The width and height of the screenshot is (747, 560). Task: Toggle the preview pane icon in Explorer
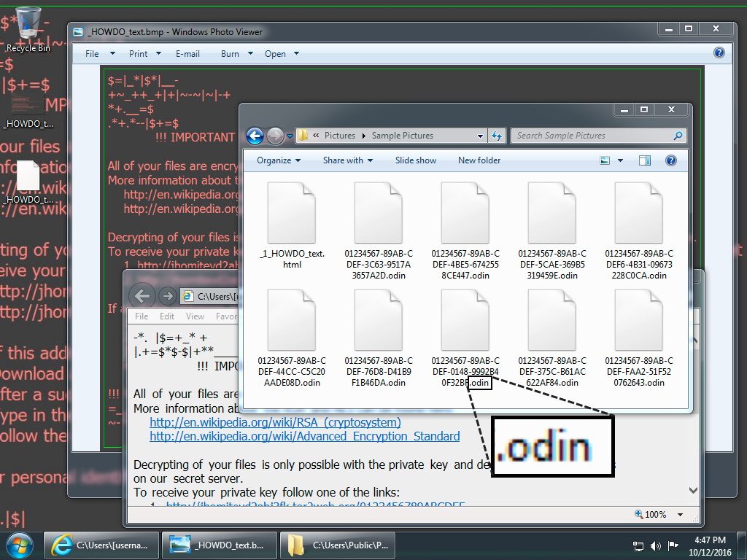coord(645,160)
